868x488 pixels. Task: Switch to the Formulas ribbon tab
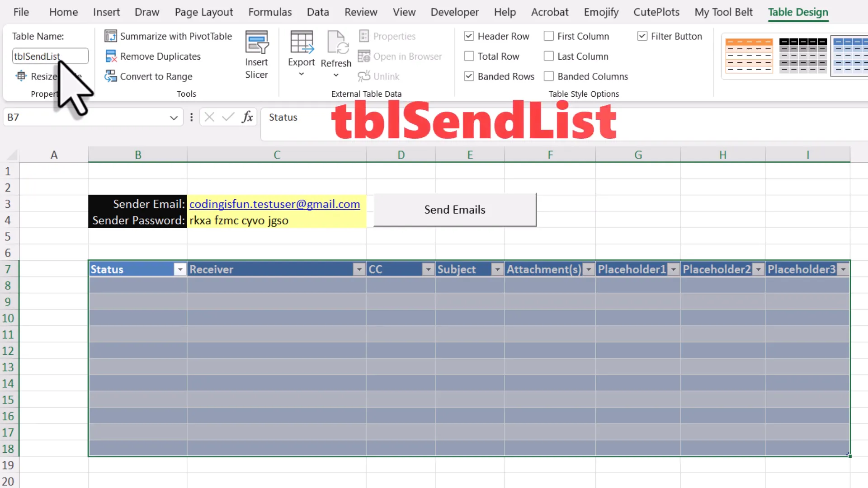(270, 12)
